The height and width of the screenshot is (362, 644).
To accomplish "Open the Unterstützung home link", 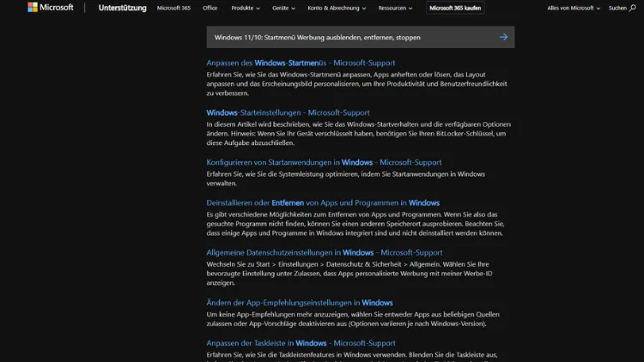I will [x=123, y=8].
